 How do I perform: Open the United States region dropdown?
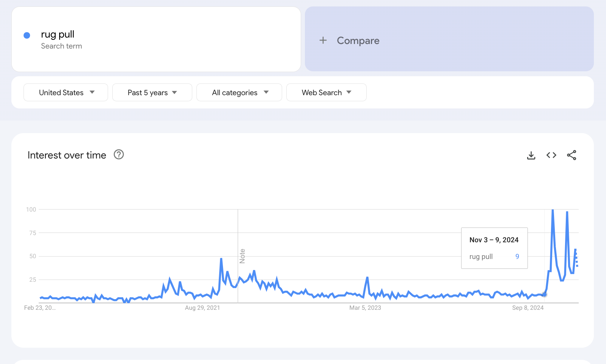(x=66, y=93)
